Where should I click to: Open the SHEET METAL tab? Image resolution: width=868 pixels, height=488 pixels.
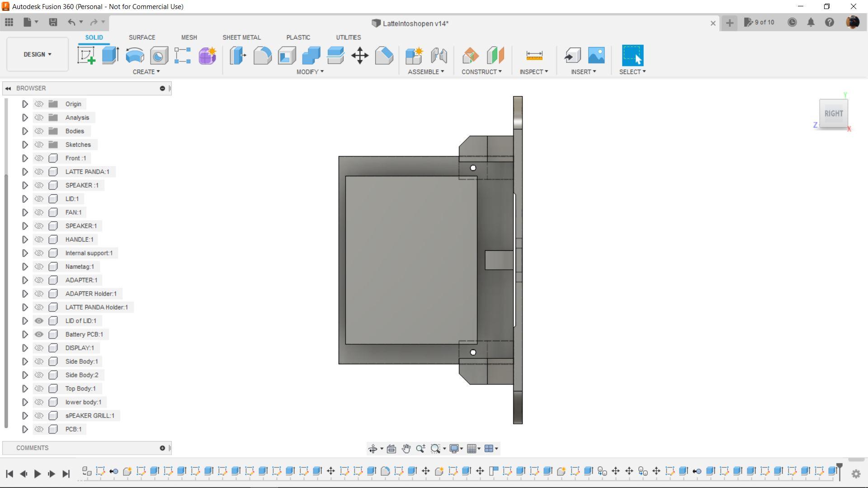click(x=241, y=38)
